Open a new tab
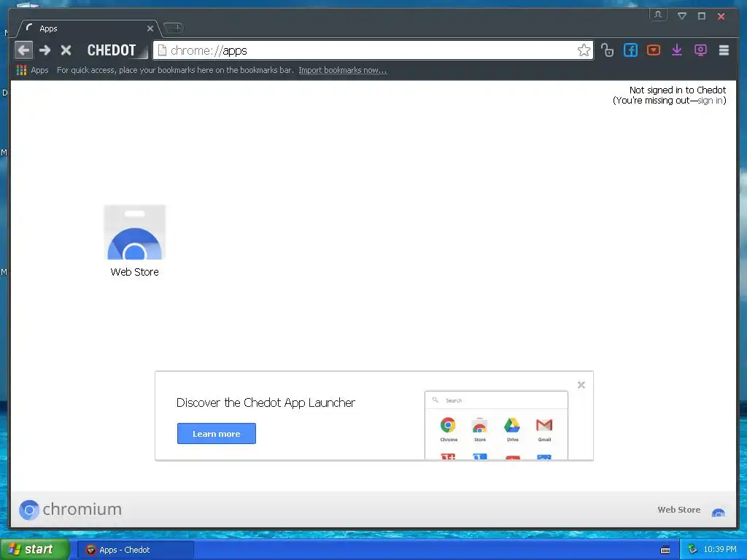Viewport: 747px width, 560px height. tap(174, 28)
